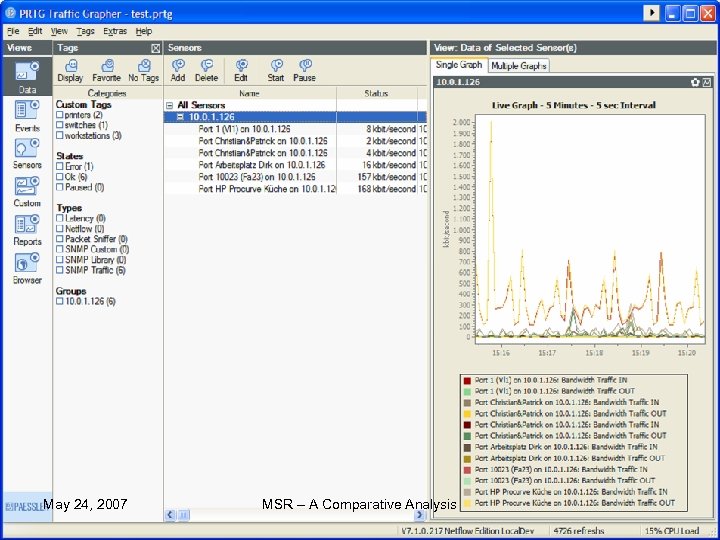Open the Reports view
Viewport: 720px width, 540px height.
point(27,230)
